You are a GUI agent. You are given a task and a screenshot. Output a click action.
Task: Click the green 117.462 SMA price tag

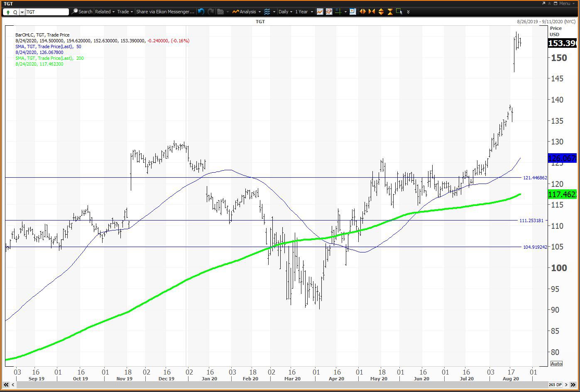562,194
